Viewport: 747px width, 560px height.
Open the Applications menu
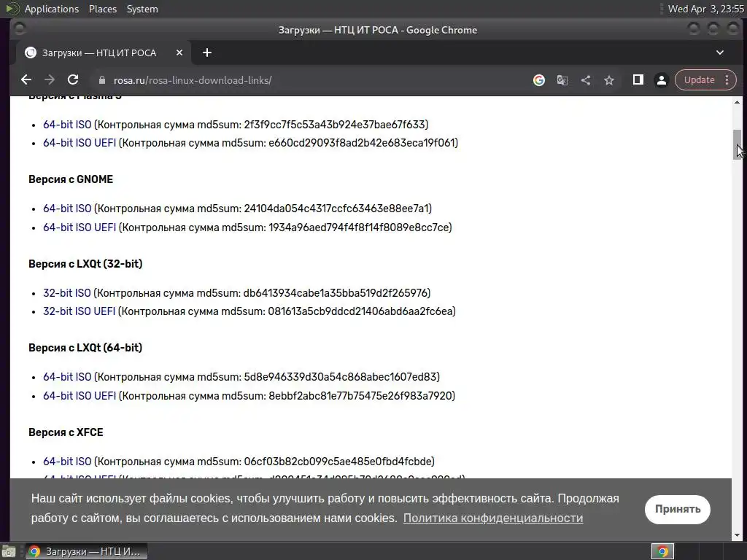(52, 9)
